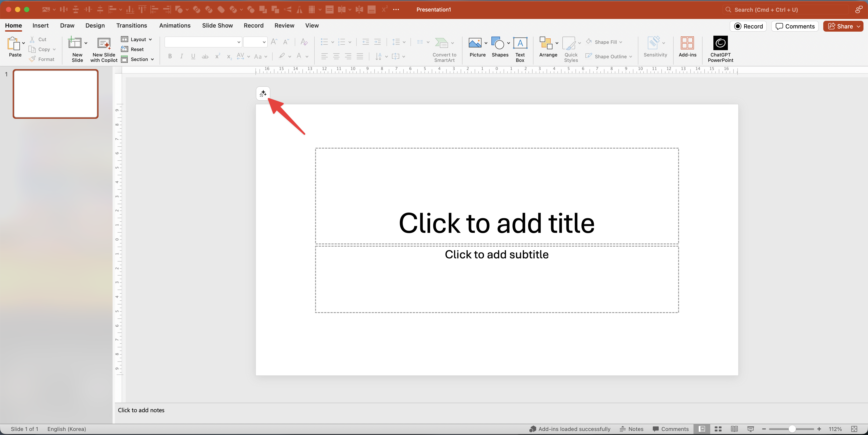Click Convert to SmartArt
868x435 pixels.
coord(444,49)
